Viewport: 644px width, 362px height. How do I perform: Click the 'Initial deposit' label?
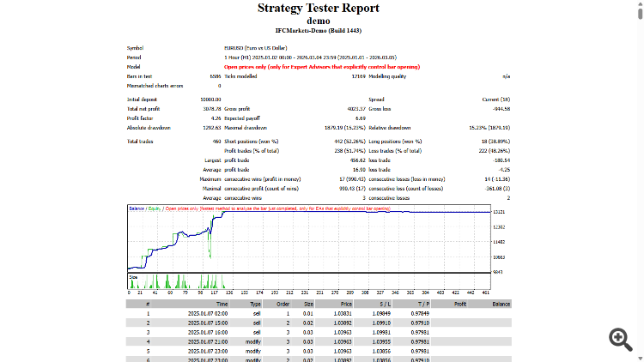click(142, 100)
